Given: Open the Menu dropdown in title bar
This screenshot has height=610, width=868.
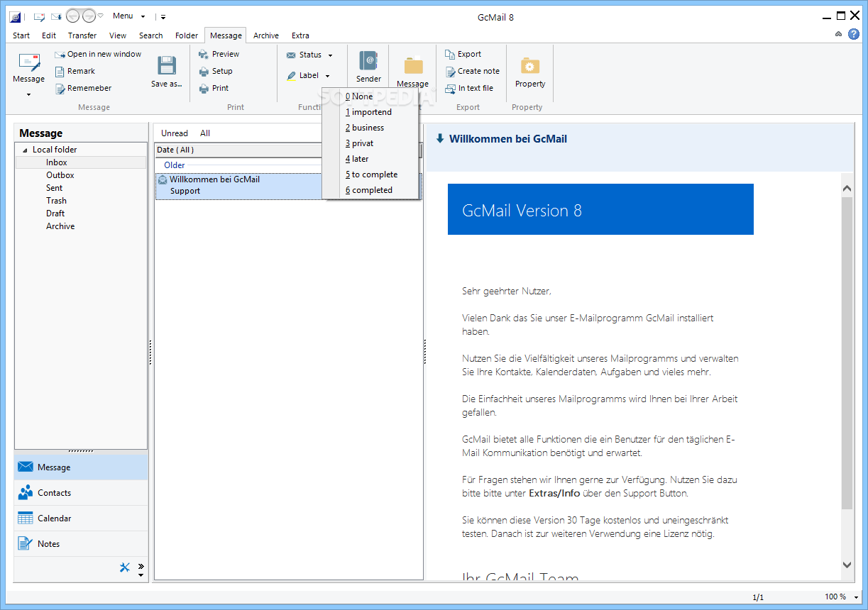Looking at the screenshot, I should point(128,16).
